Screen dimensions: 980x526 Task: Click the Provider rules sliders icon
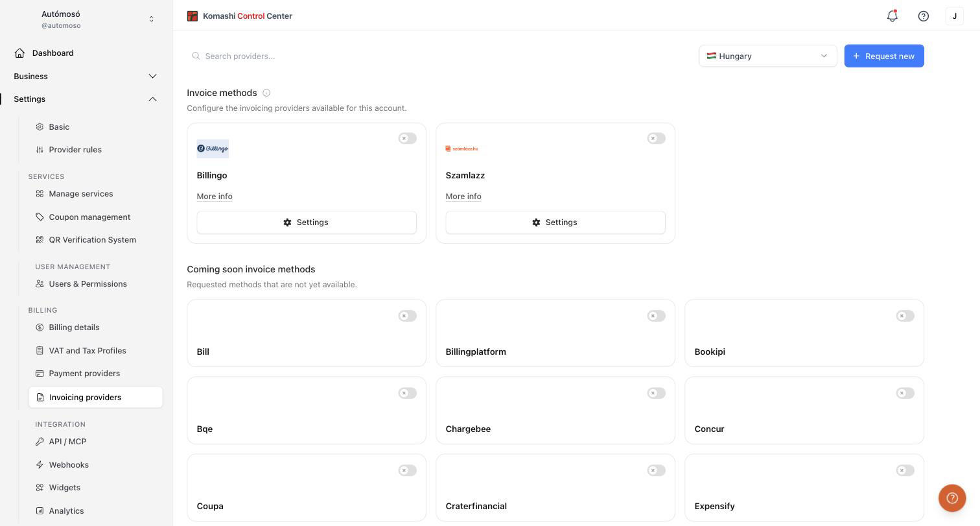coord(40,150)
